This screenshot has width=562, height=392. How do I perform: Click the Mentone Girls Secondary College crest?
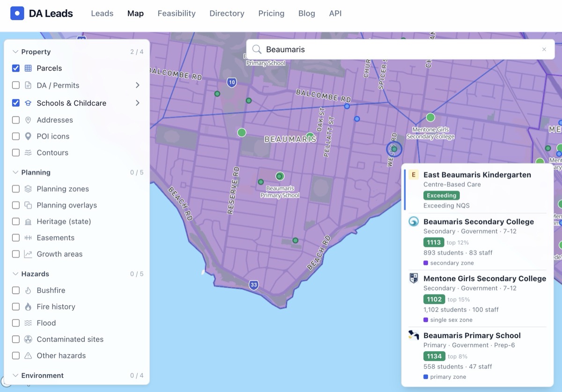[414, 278]
